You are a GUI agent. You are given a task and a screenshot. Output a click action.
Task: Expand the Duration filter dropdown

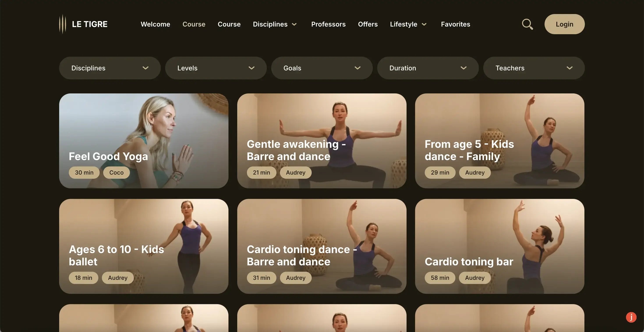[428, 68]
